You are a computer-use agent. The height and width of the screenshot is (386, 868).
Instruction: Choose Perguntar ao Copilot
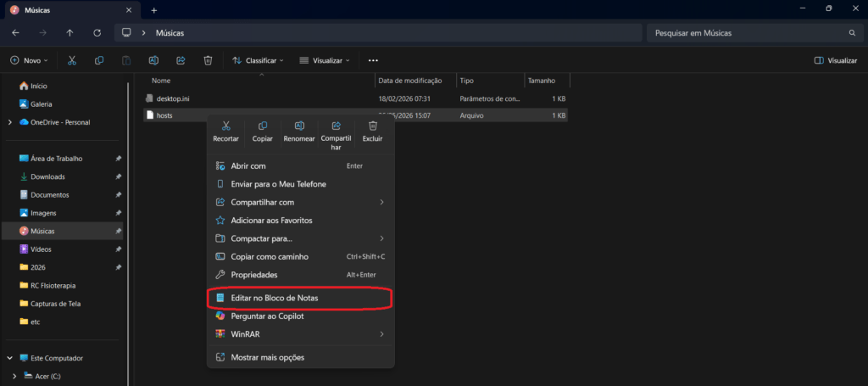coord(301,316)
